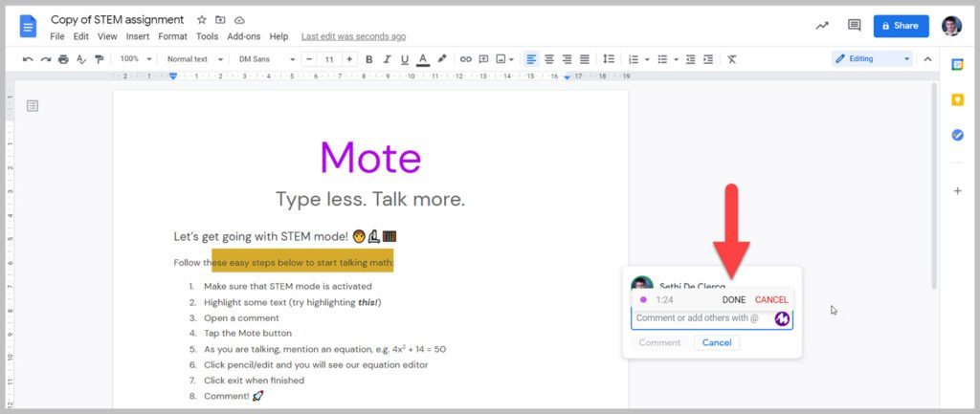Open the Tasks side panel icon
This screenshot has height=414, width=980.
(957, 135)
